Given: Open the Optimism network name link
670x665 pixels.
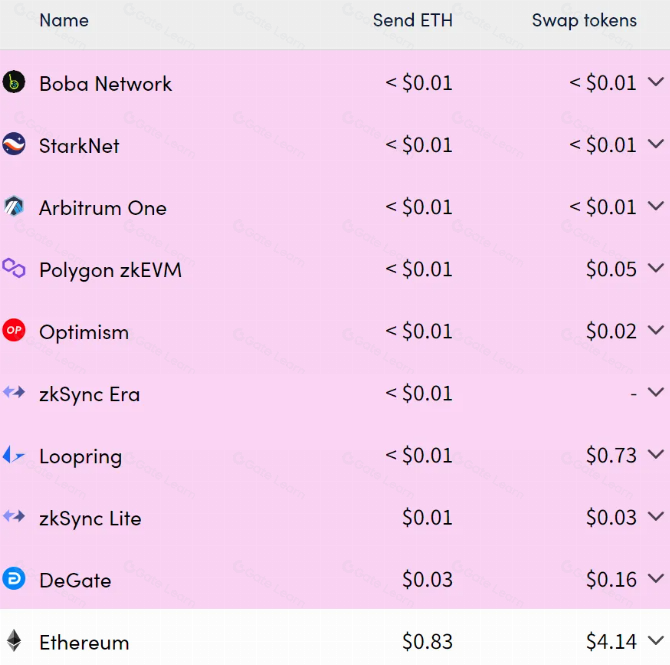Looking at the screenshot, I should pos(84,332).
